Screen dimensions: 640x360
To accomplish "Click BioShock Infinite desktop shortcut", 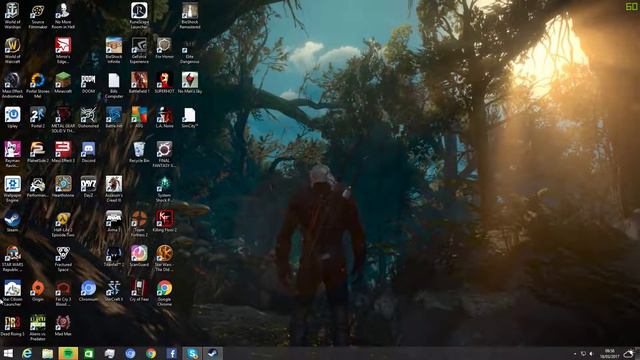I will pyautogui.click(x=113, y=51).
